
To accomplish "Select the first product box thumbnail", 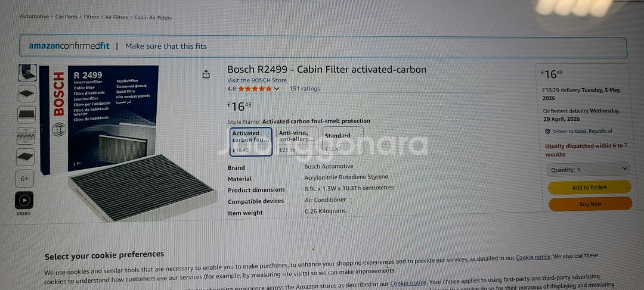I will click(x=27, y=72).
